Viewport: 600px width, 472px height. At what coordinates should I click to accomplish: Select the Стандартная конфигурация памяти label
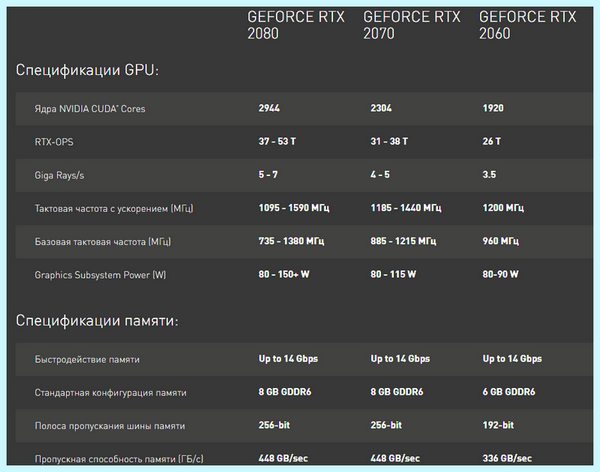pyautogui.click(x=111, y=393)
